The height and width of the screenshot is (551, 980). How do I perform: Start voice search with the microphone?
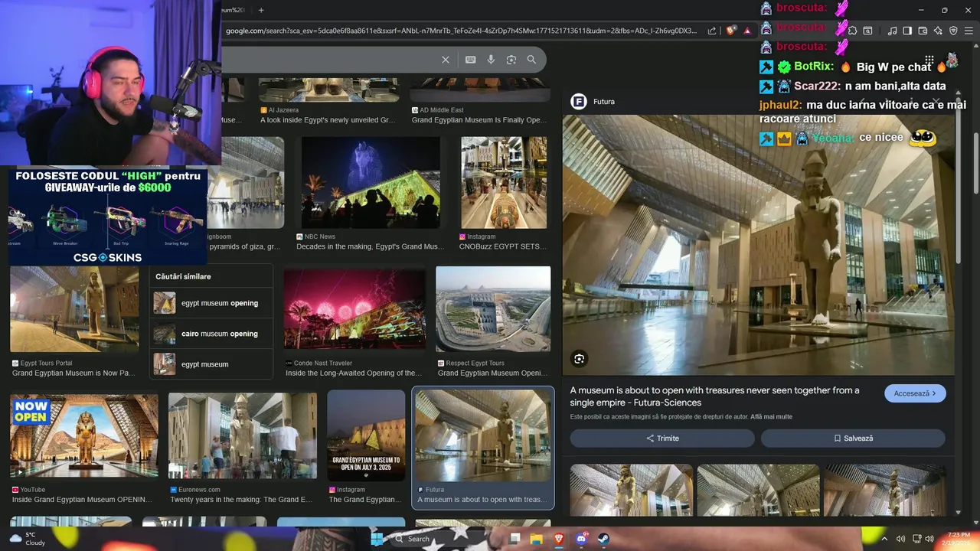click(491, 60)
